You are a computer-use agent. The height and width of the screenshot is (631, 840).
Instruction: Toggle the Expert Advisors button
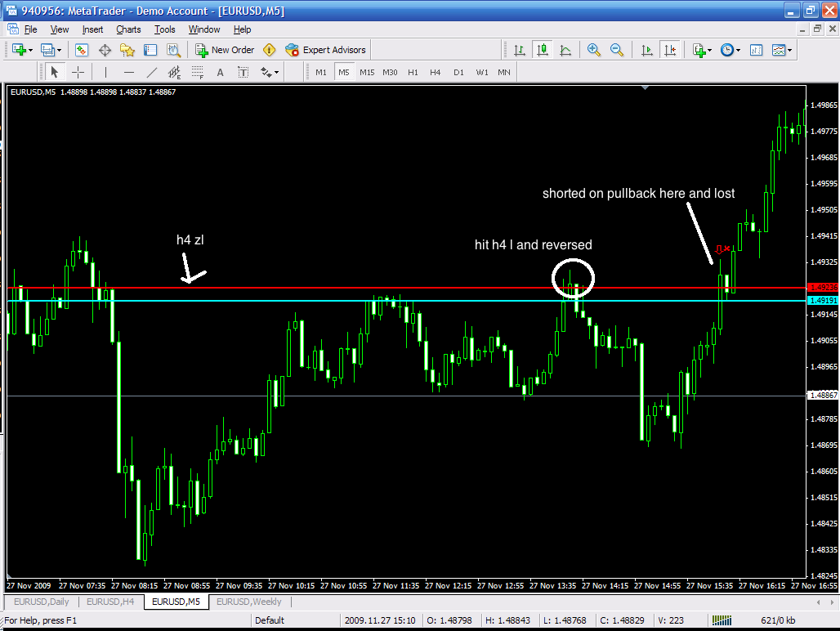[x=326, y=50]
